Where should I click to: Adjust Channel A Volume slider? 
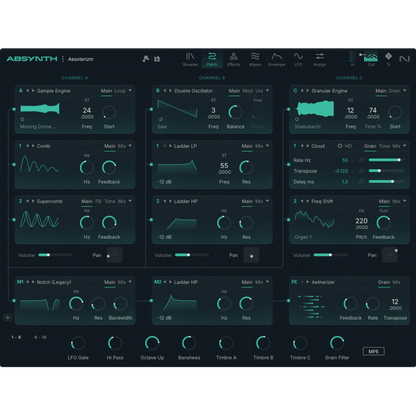[x=55, y=255]
